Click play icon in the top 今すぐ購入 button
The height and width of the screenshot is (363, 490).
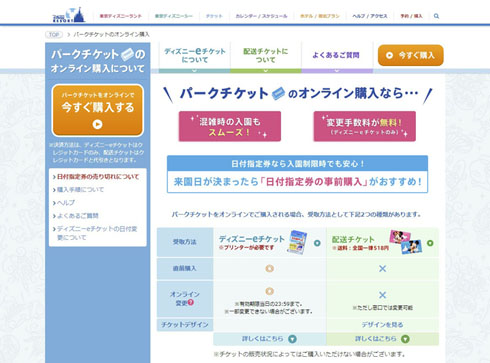coord(389,55)
